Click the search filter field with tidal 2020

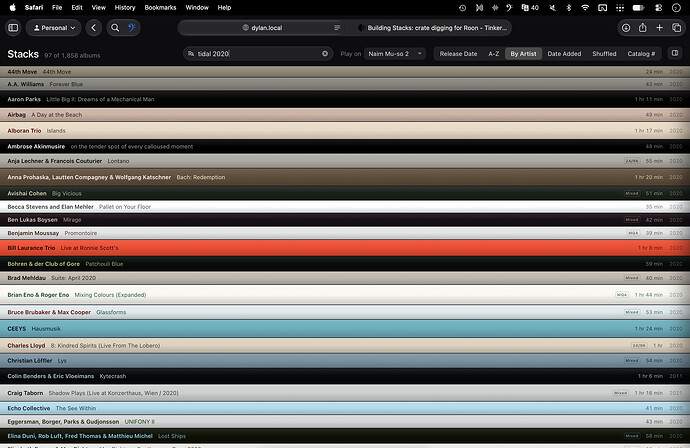[x=258, y=54]
